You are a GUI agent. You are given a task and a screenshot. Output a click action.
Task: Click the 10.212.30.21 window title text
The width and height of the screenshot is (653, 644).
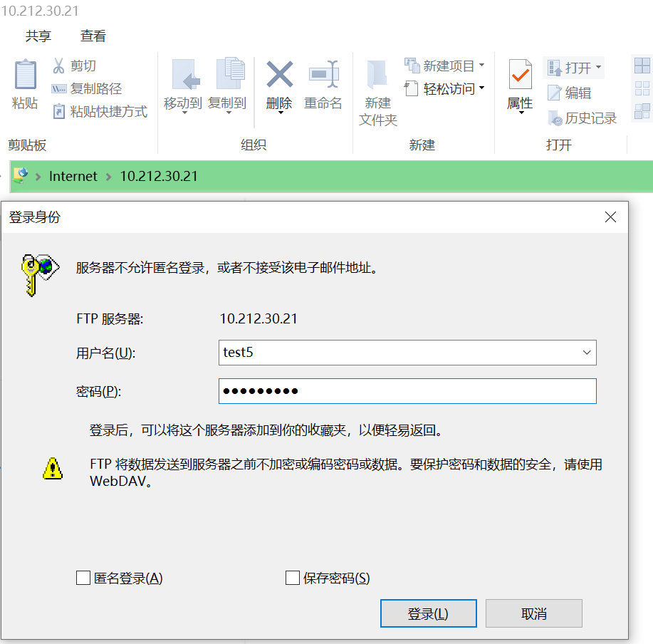pyautogui.click(x=40, y=11)
